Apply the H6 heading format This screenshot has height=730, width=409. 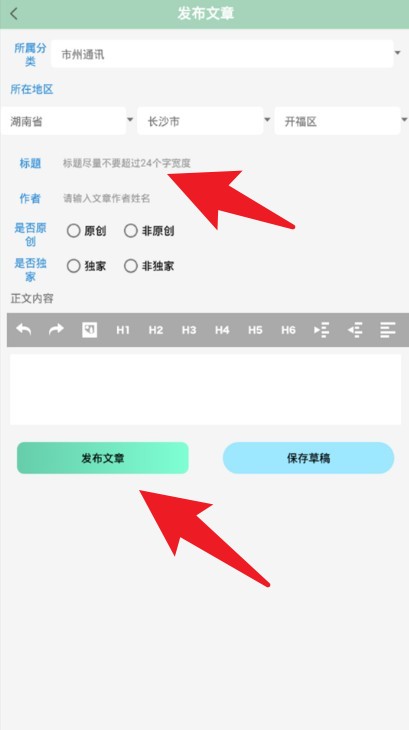[x=288, y=330]
